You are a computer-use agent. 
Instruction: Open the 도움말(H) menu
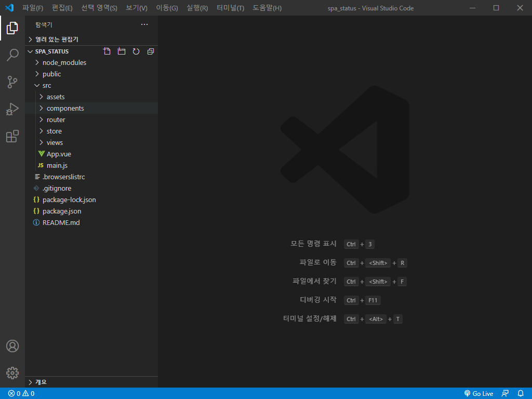267,8
